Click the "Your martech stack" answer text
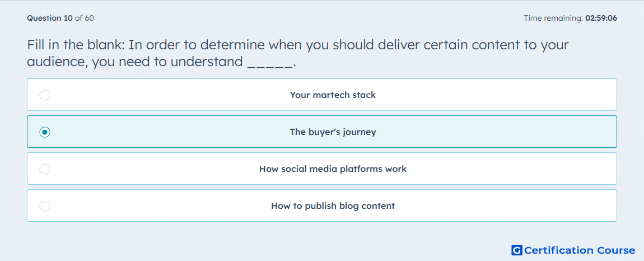This screenshot has width=644, height=261. (x=333, y=95)
